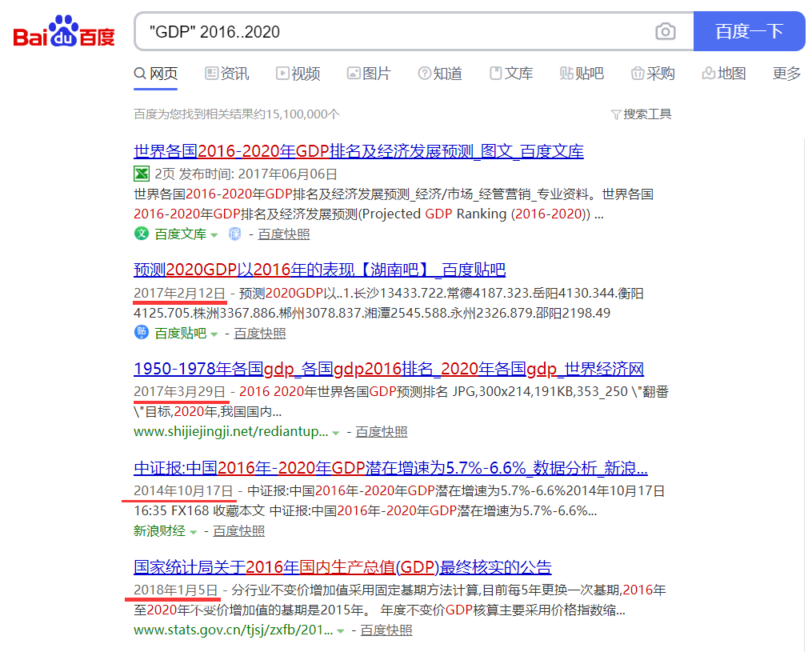Open 百度快照 for the 百度贴吧 result
The image size is (812, 652).
(x=260, y=333)
